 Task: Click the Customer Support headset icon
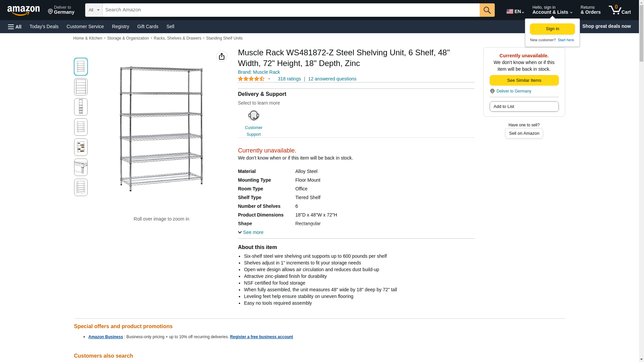tap(254, 116)
